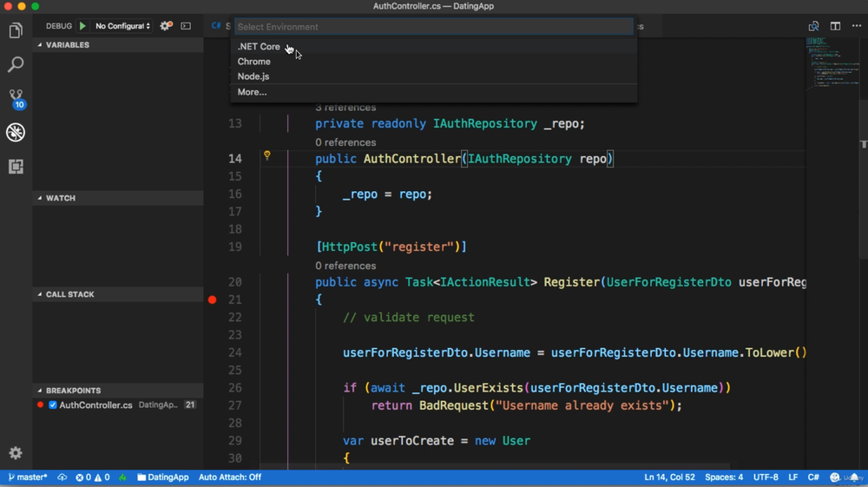This screenshot has height=487, width=868.
Task: Click the flame icon in status bar
Action: [122, 477]
